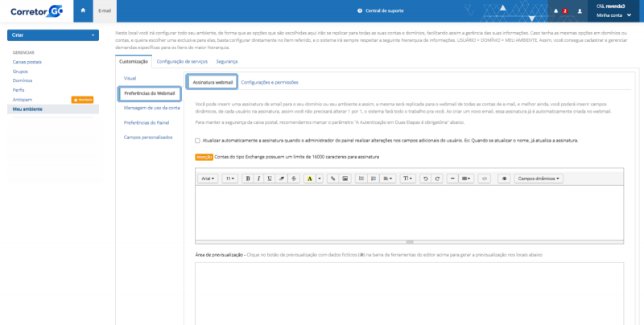The height and width of the screenshot is (325, 644).
Task: Open Mensagem de uso da conta section
Action: pos(152,108)
